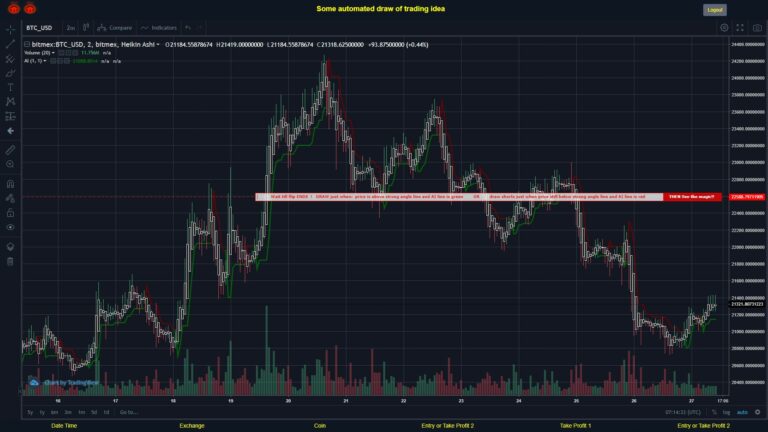Viewport: 768px width, 432px height.
Task: Select the ruler measure tool
Action: click(10, 150)
